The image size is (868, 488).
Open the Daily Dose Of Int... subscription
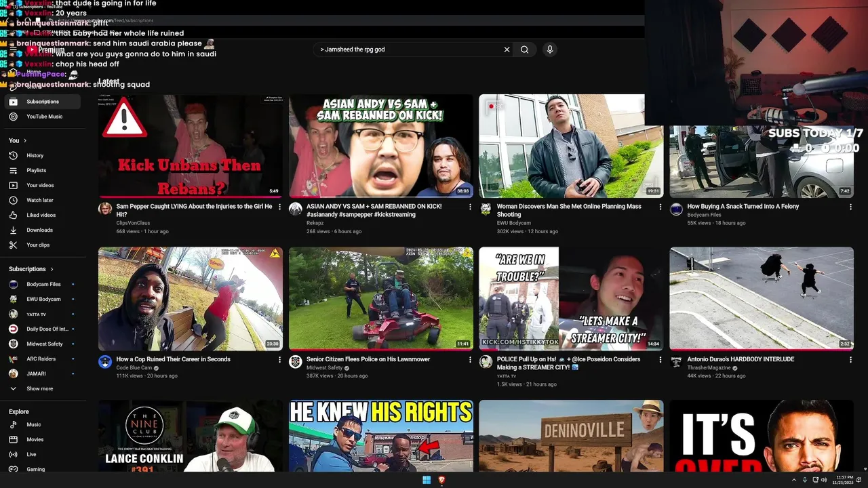42,329
